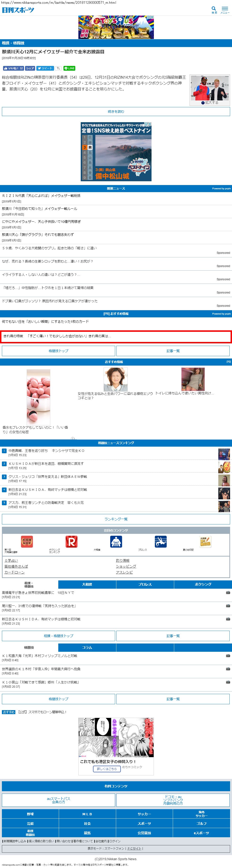This screenshot has height=868, width=232.
Task: Switch to the ボクシング tab
Action: click(203, 584)
